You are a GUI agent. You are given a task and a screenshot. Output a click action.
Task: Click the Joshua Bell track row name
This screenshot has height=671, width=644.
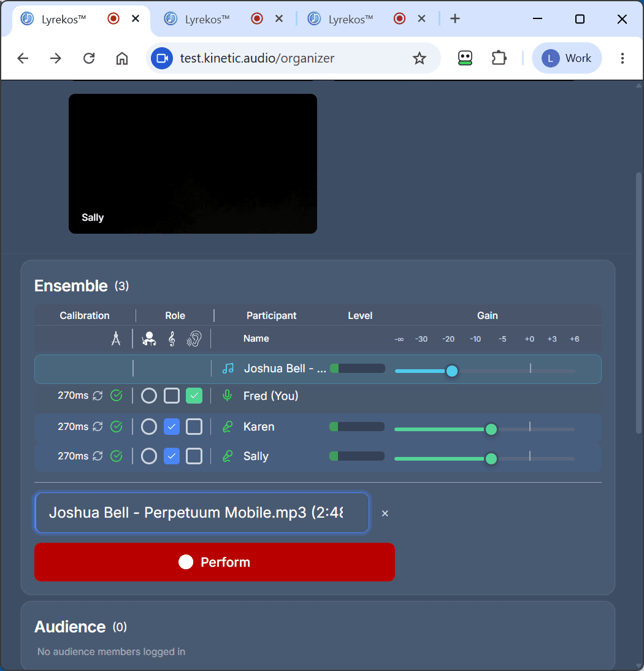point(285,369)
